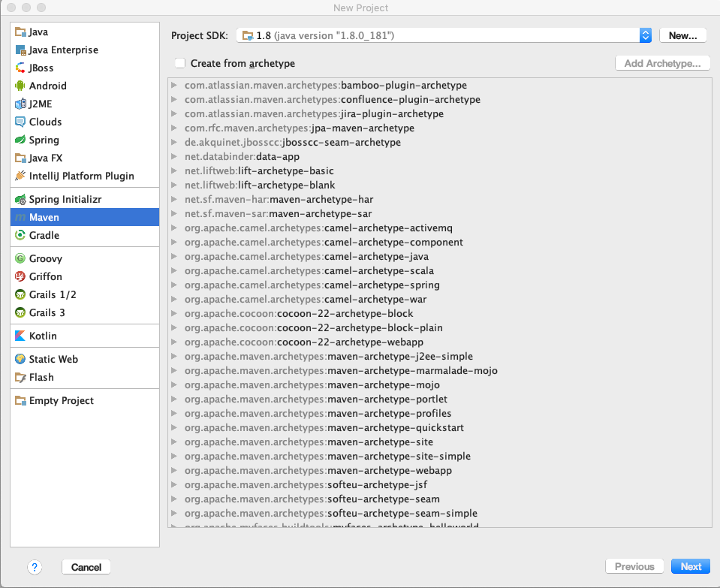Expand the camel-archetype-spring node
Viewport: 720px width, 588px height.
pyautogui.click(x=174, y=285)
